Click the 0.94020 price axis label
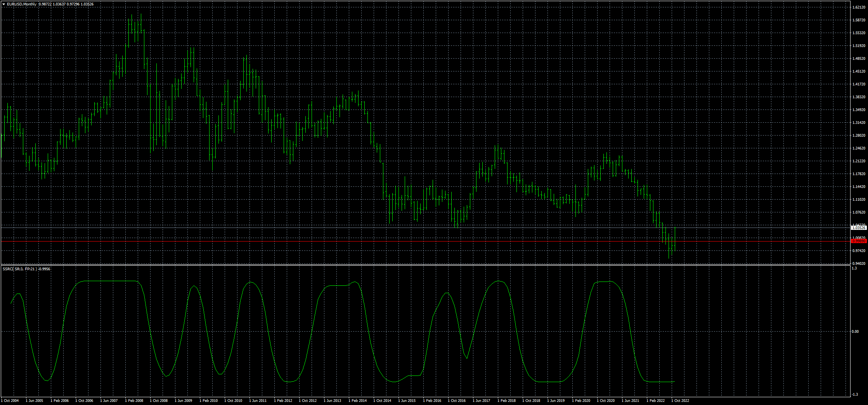 click(x=859, y=264)
